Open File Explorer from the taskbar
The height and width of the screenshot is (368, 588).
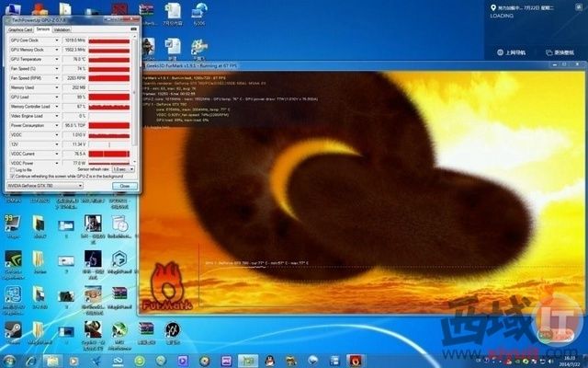52,362
